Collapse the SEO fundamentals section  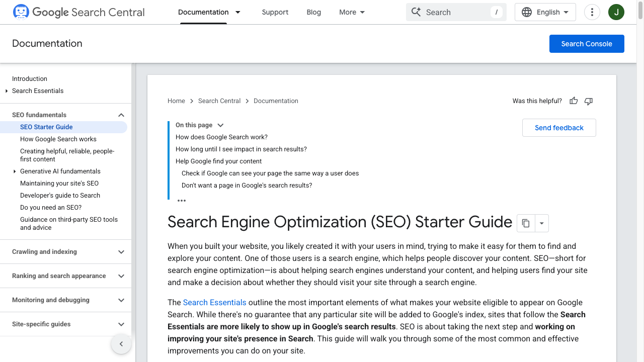(121, 115)
